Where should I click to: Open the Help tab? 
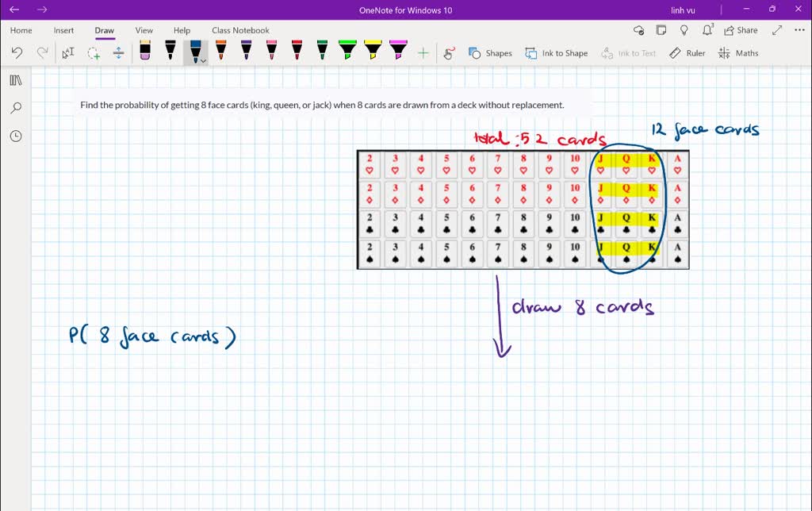point(182,30)
